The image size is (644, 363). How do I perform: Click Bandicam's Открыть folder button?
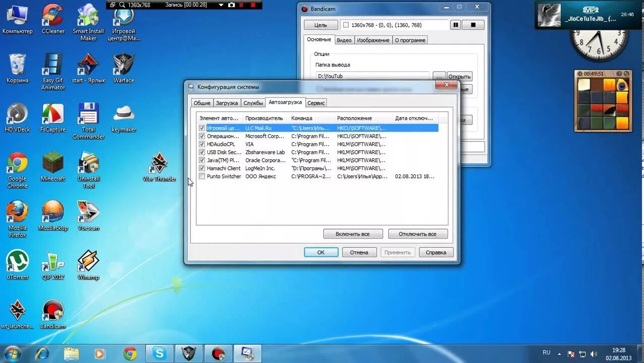click(x=459, y=77)
